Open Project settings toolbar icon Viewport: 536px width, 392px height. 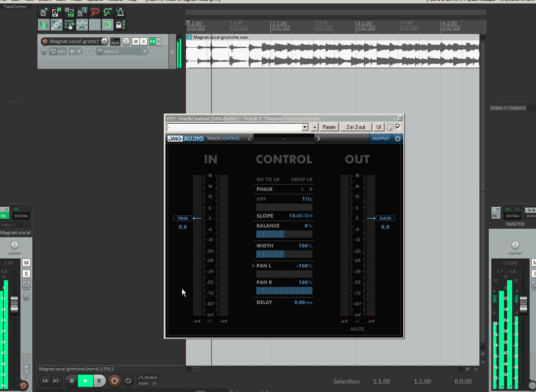(x=82, y=12)
